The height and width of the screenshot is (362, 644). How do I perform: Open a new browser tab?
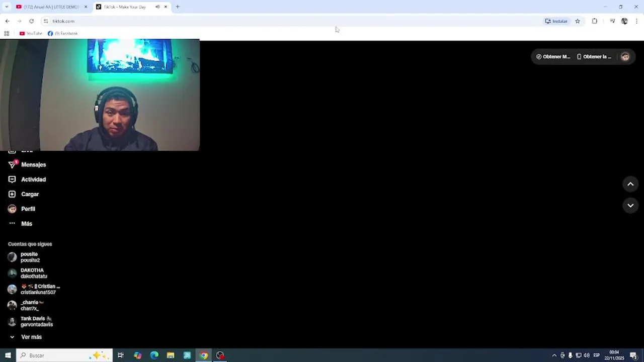click(x=178, y=7)
